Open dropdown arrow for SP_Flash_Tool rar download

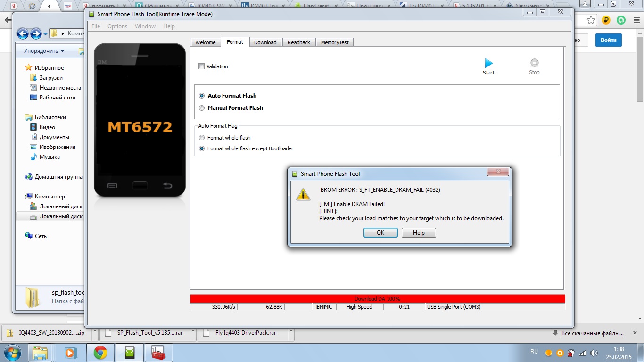point(193,333)
